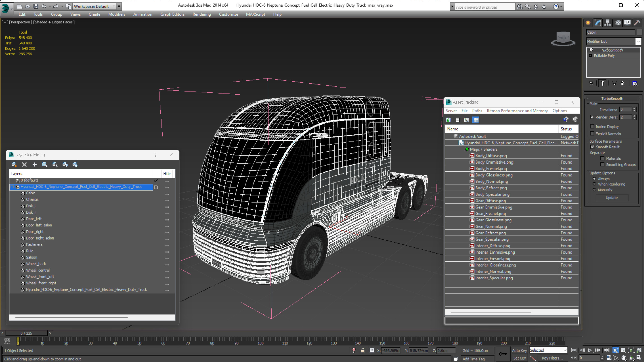Click the Update button
Screen dimensions: 644x362
point(612,198)
